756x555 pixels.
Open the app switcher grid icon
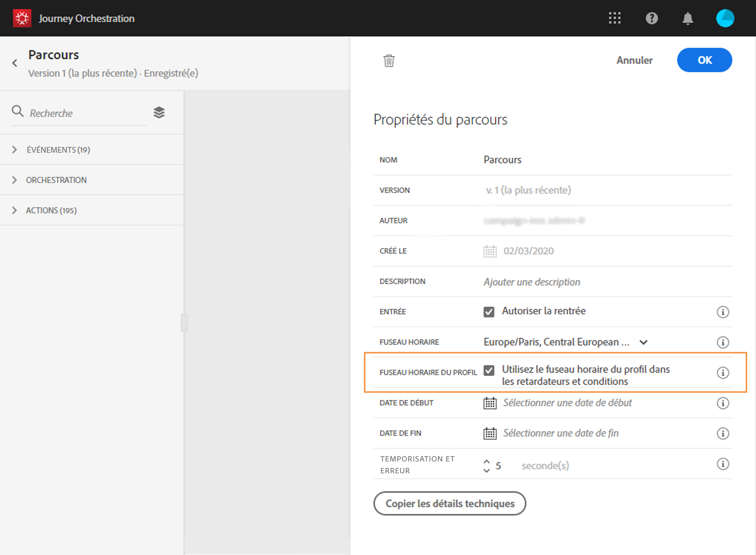pos(614,18)
